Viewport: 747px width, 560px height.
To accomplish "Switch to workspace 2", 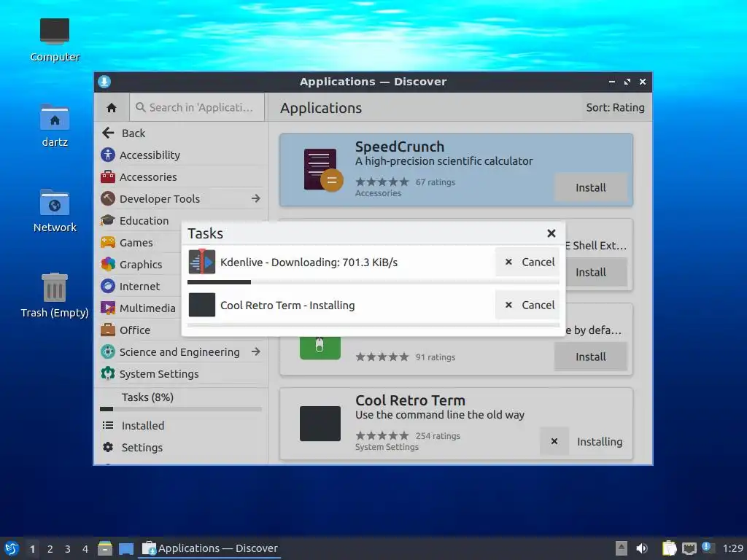I will (50, 549).
